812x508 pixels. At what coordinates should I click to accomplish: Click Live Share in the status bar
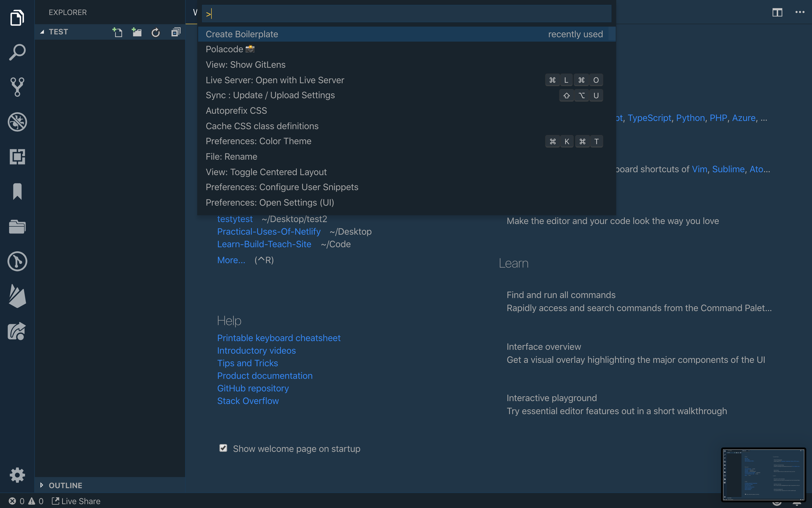76,501
